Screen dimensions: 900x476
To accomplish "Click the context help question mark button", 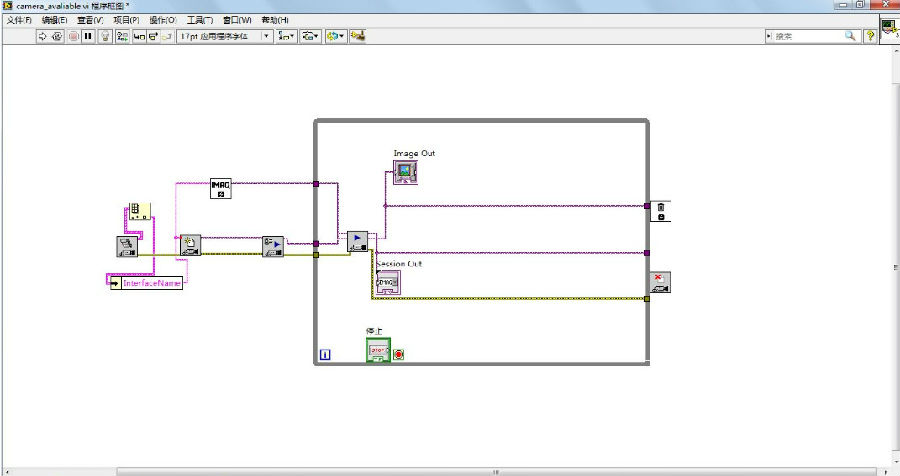I will pyautogui.click(x=870, y=36).
